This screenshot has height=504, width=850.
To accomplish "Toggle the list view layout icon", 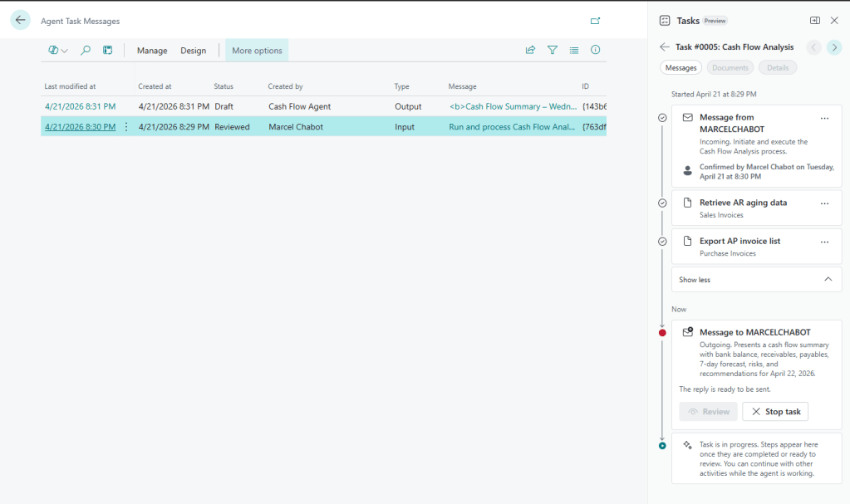I will [573, 51].
